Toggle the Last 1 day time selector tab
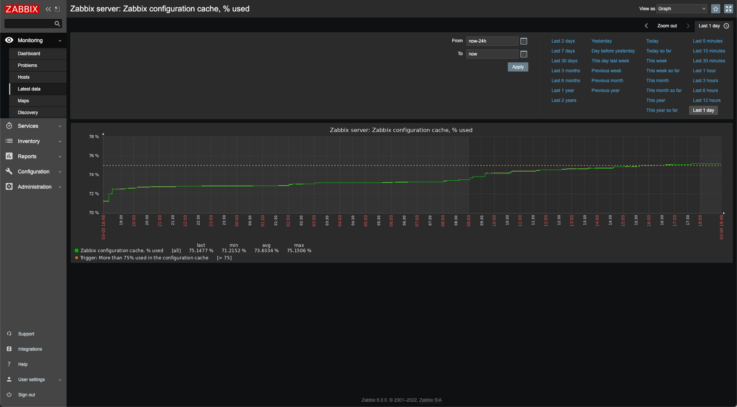 click(x=708, y=25)
